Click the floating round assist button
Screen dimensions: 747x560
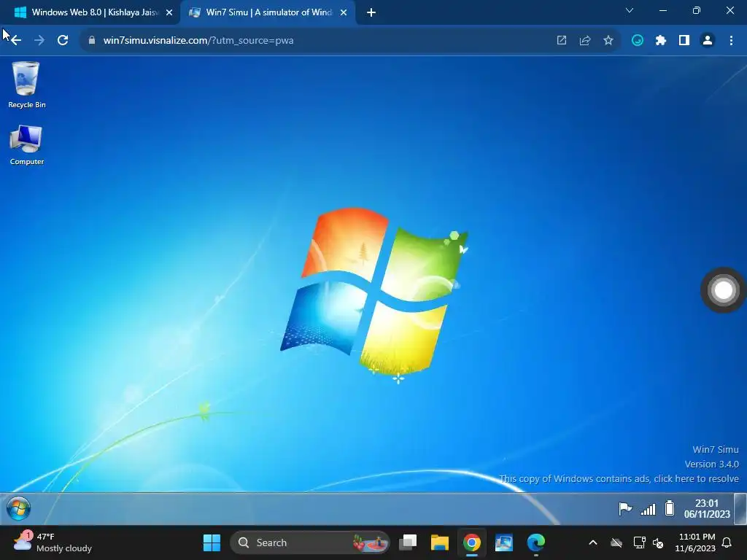(x=723, y=290)
